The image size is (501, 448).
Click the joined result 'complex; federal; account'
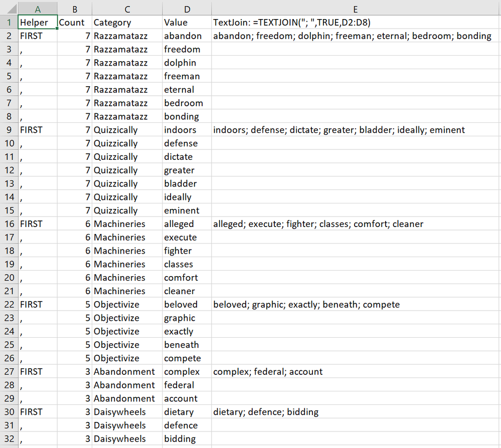pos(355,372)
